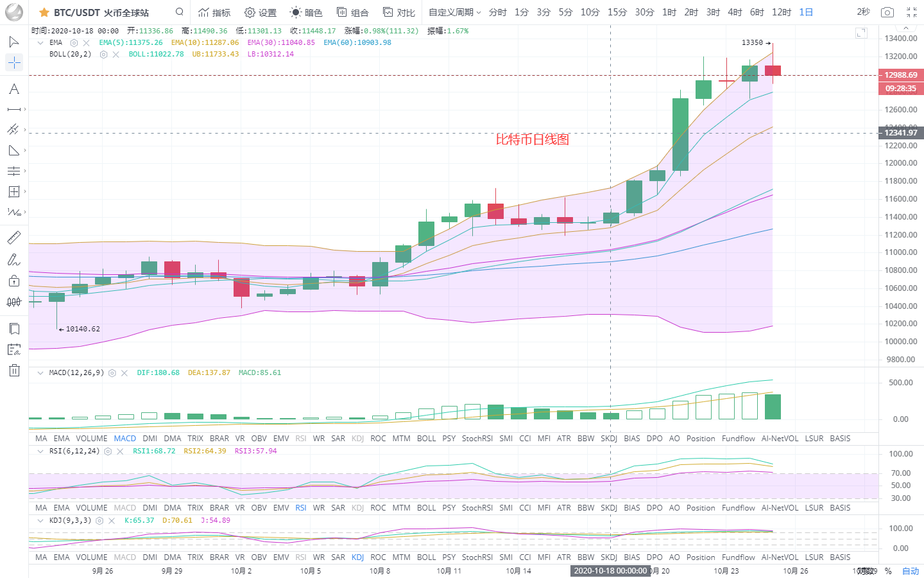Select the horizontal line segment tool
The width and height of the screenshot is (924, 578).
[x=13, y=109]
